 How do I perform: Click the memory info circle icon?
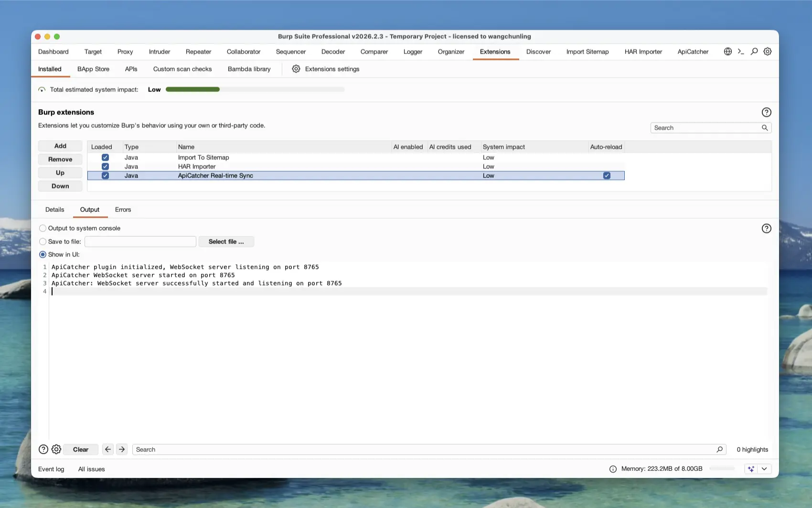tap(613, 469)
